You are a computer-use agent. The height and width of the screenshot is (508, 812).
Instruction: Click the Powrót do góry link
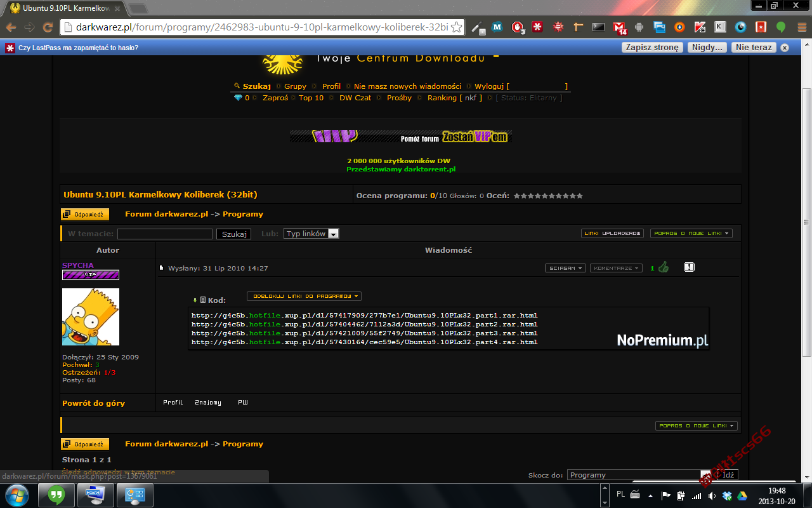pyautogui.click(x=93, y=403)
